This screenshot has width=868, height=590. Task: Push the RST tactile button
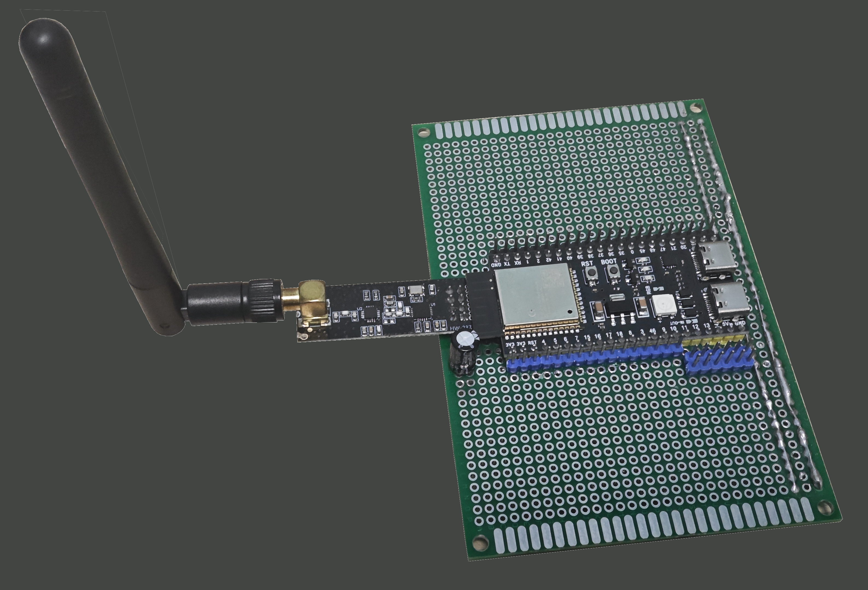click(x=592, y=273)
